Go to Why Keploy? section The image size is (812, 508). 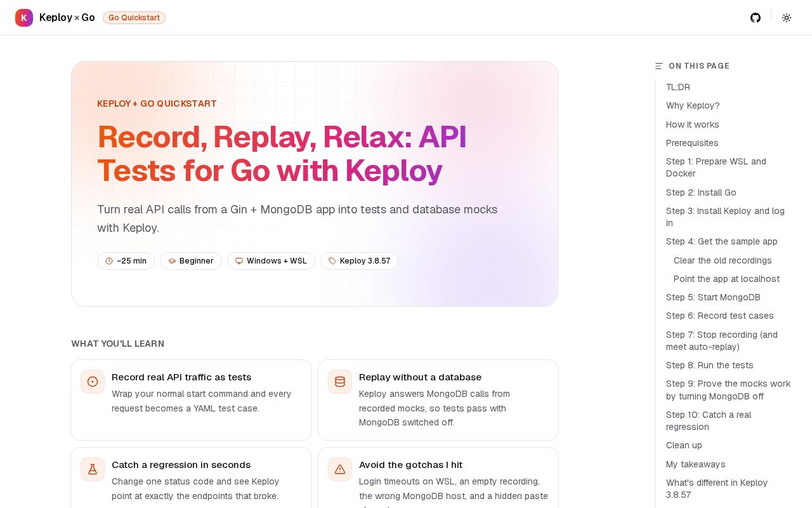coord(693,105)
